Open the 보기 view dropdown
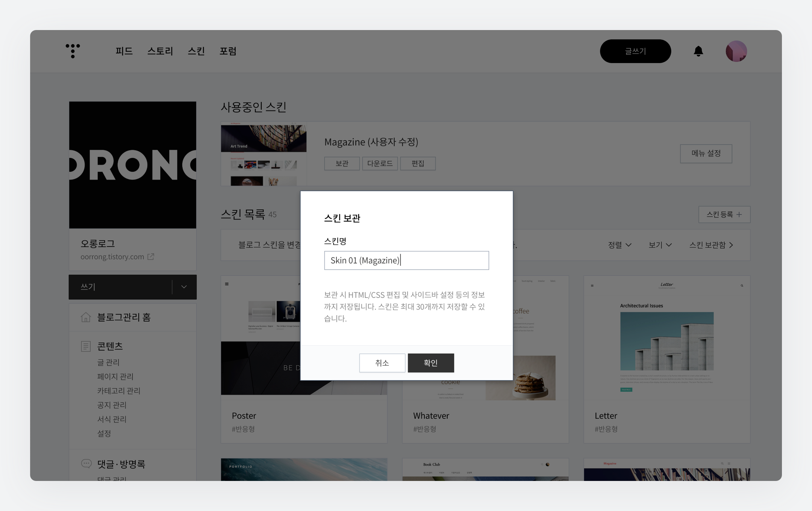The height and width of the screenshot is (511, 812). [x=660, y=245]
